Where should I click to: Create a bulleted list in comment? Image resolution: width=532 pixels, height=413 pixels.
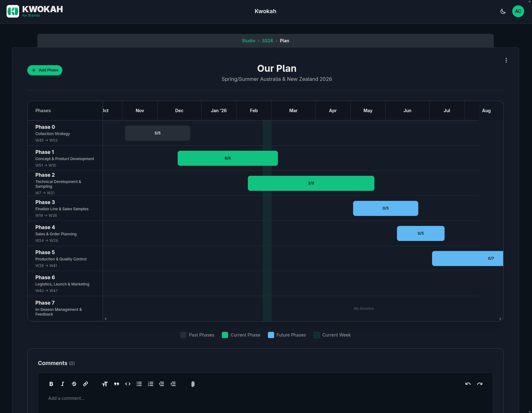pyautogui.click(x=139, y=384)
